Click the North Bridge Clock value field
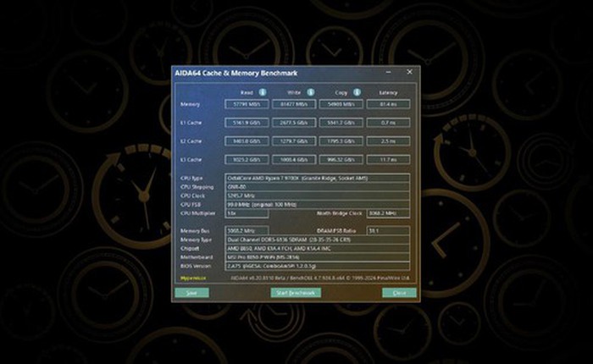The height and width of the screenshot is (364, 593). pos(388,213)
